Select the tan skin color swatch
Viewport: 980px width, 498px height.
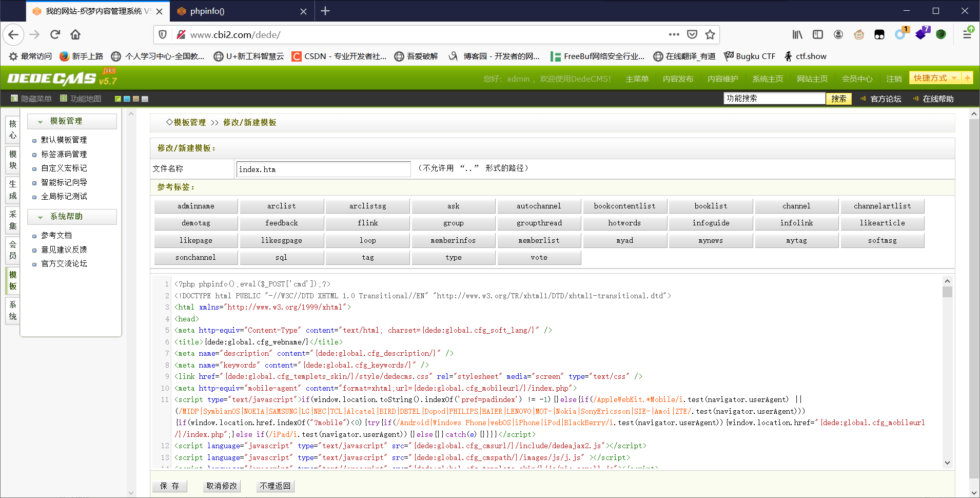tap(136, 99)
